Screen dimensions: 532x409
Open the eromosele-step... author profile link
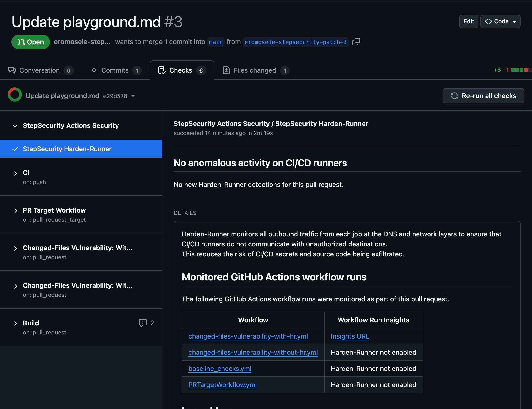82,42
